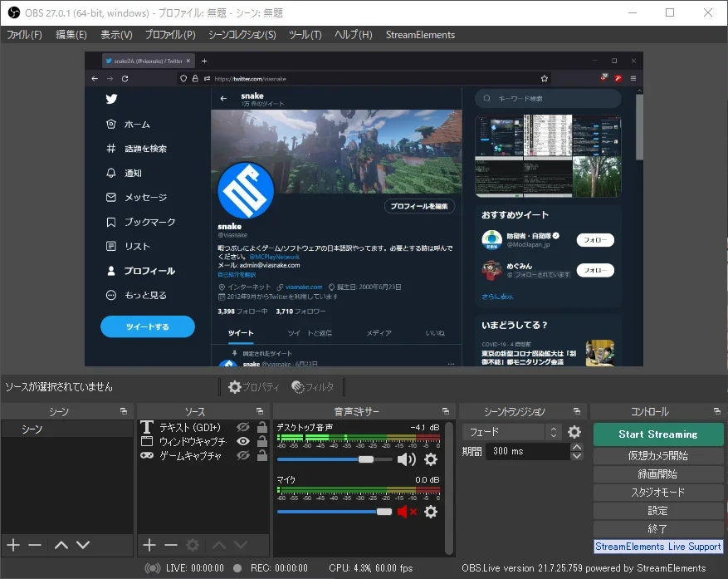Pop out the ソース dock panel
Screen dimensions: 728x579
coord(260,411)
